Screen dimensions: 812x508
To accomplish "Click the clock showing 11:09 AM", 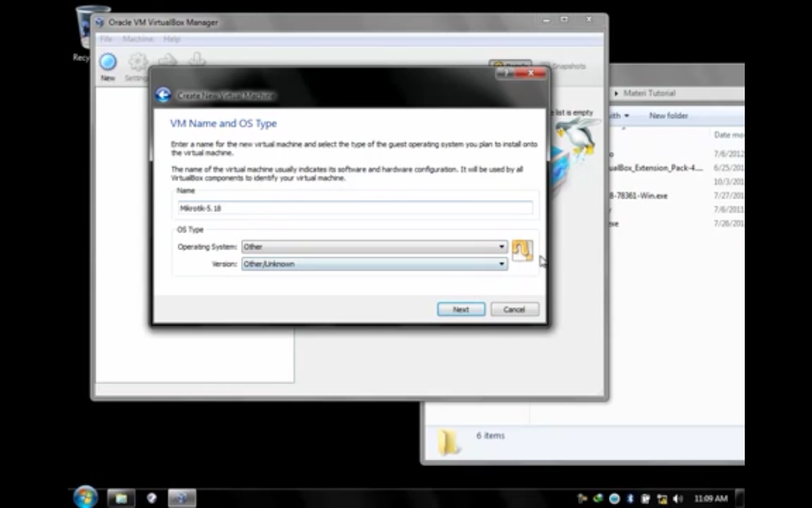I will (710, 498).
